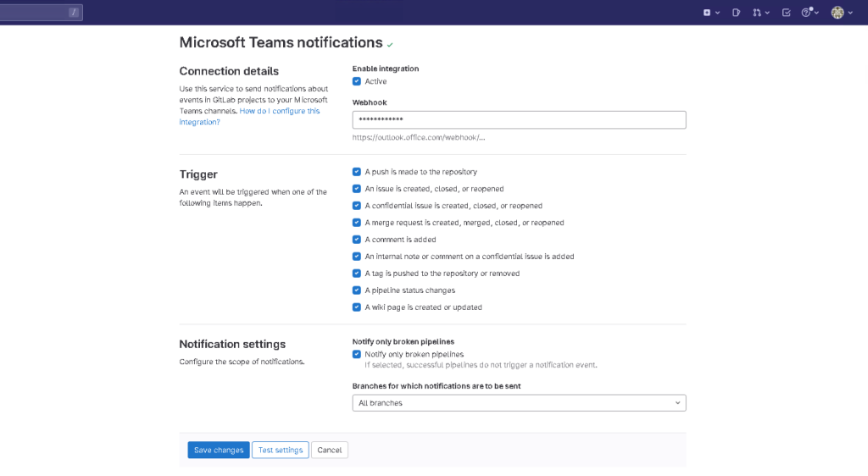Toggle 'A wiki page is created or updated'
This screenshot has width=868, height=476.
coord(357,307)
